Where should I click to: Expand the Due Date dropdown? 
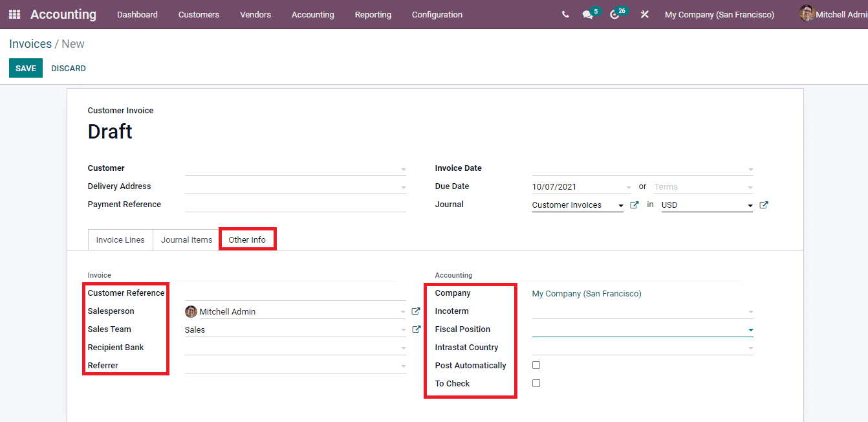click(x=628, y=186)
